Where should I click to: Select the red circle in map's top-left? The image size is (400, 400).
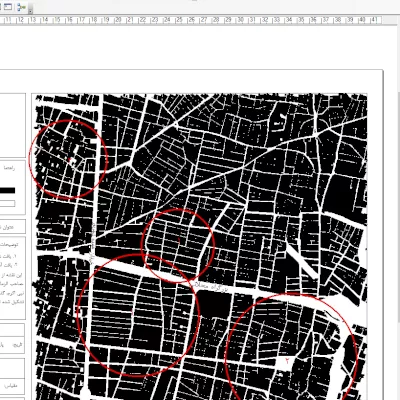[x=68, y=159]
